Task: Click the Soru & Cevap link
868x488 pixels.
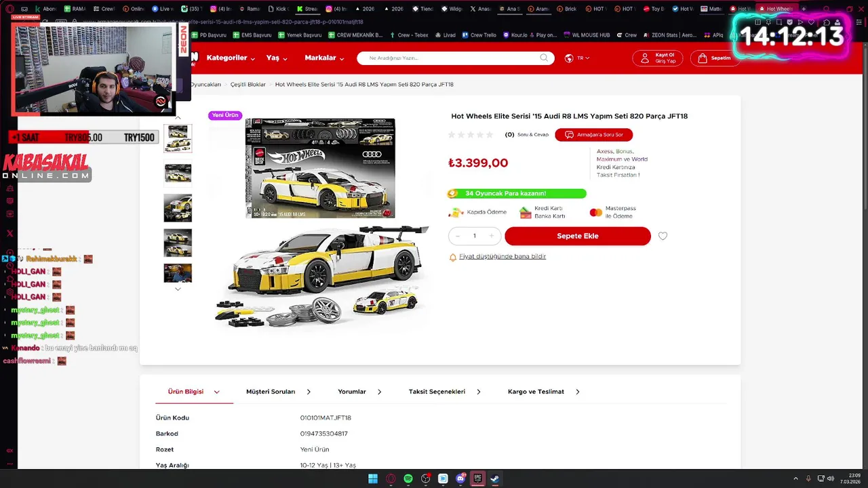Action: pos(533,135)
